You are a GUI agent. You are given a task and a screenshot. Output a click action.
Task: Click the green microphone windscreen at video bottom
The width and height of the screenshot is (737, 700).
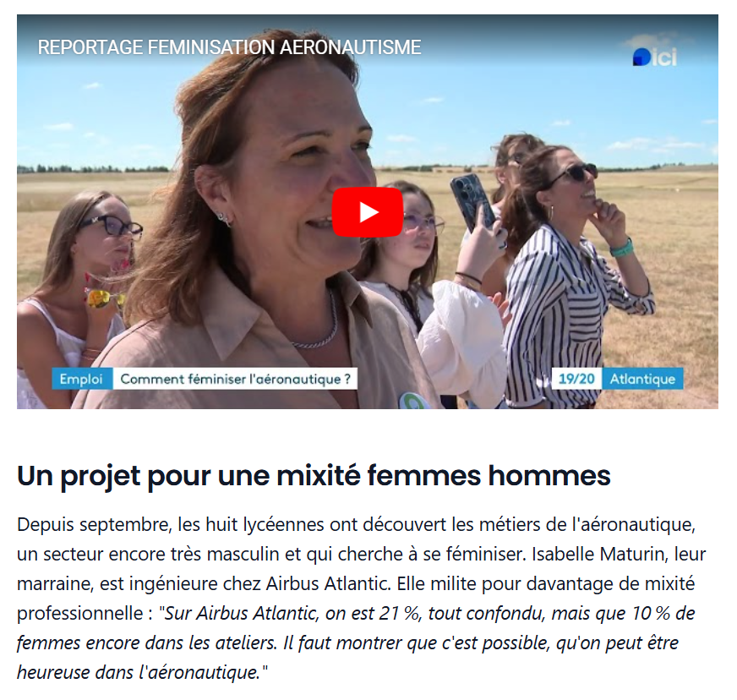pyautogui.click(x=413, y=401)
